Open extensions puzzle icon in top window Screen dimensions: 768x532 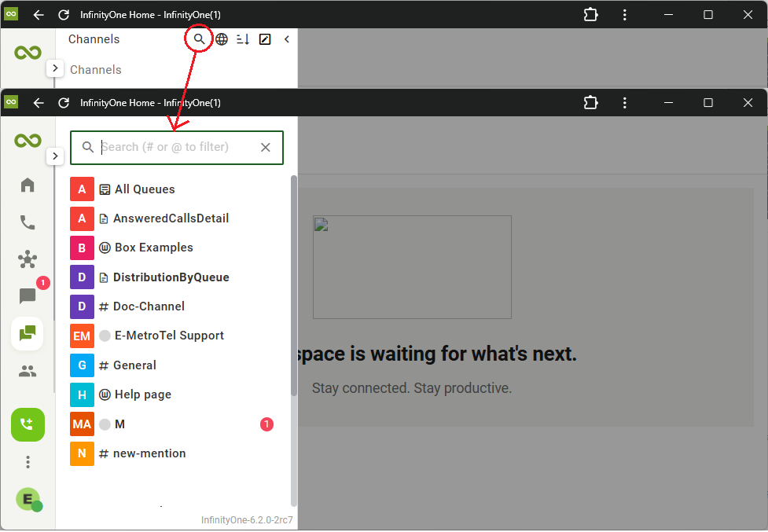click(x=590, y=15)
